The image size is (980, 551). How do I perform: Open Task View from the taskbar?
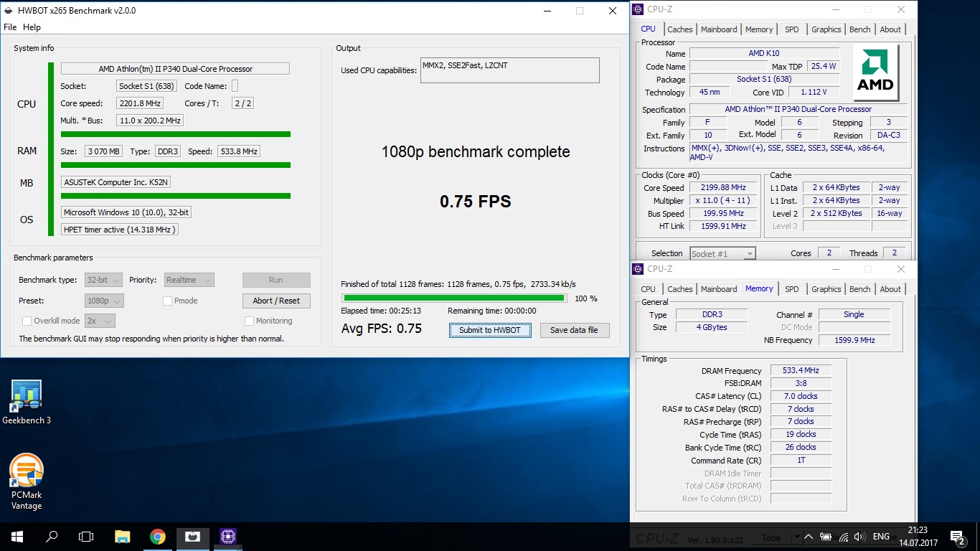coord(86,536)
